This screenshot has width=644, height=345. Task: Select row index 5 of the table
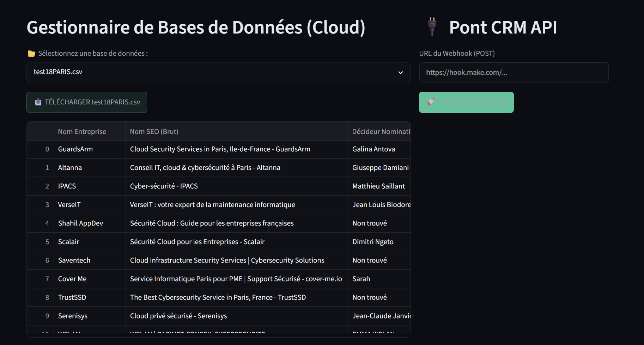click(41, 242)
